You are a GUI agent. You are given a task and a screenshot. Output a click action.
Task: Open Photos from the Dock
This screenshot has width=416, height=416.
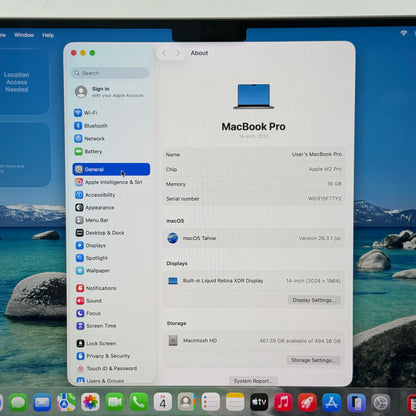tap(90, 402)
